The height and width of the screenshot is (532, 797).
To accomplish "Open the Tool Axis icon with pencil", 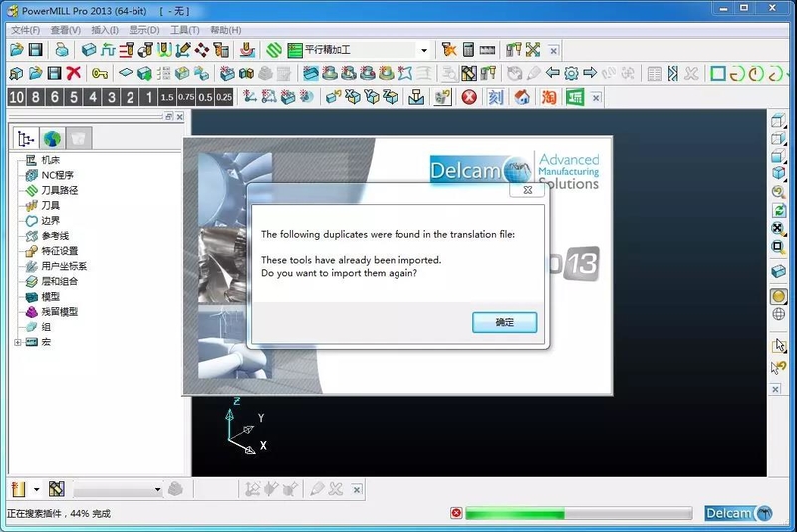I will click(x=183, y=49).
